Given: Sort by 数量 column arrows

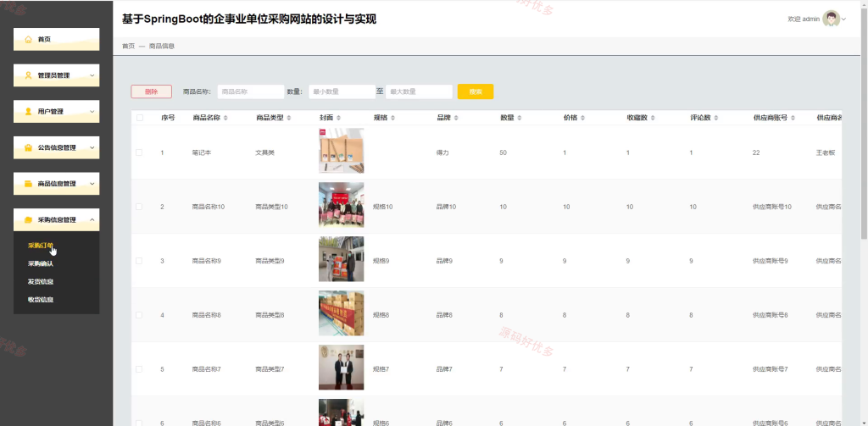Looking at the screenshot, I should 520,118.
